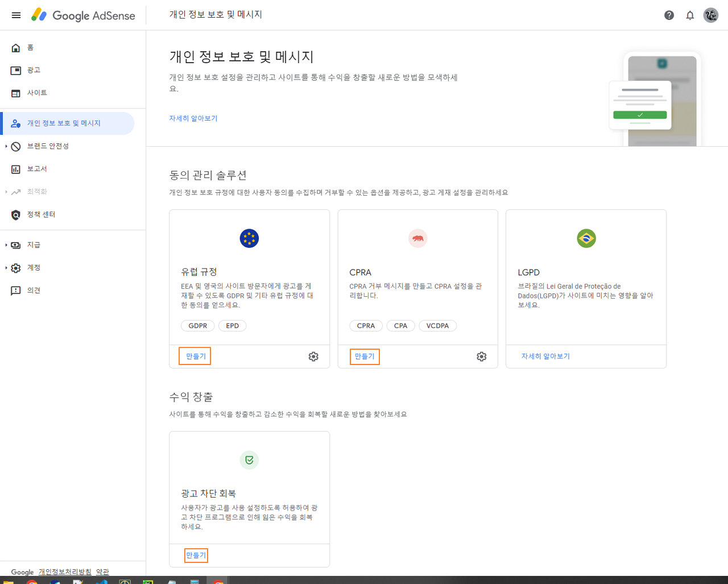Open settings gear on 유럽 규정 card
This screenshot has height=584, width=728.
click(x=313, y=357)
